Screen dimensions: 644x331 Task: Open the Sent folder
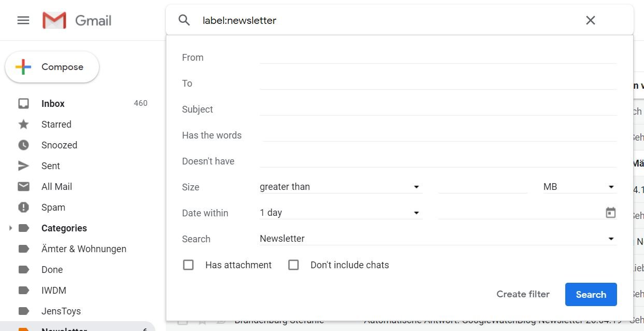(50, 166)
